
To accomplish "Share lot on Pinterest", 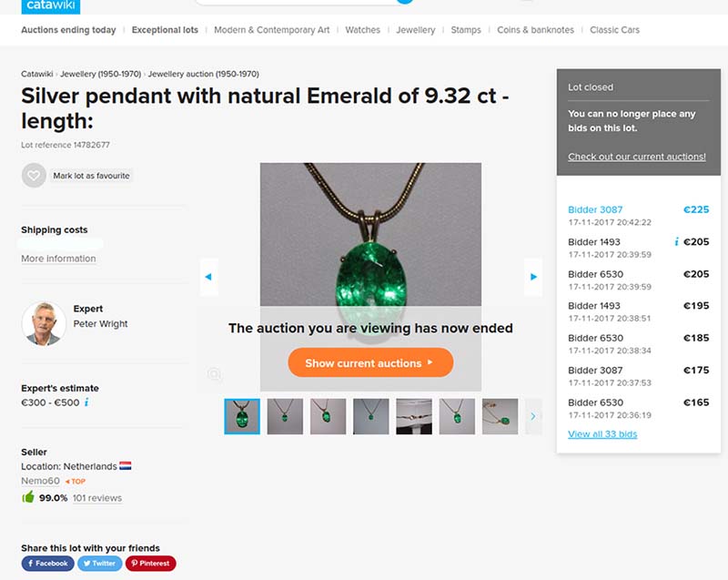I will [151, 564].
